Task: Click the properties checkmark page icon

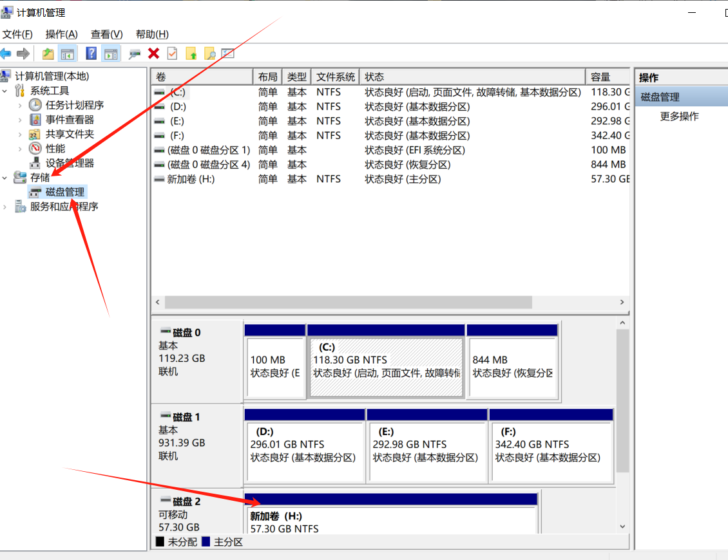Action: pos(172,53)
